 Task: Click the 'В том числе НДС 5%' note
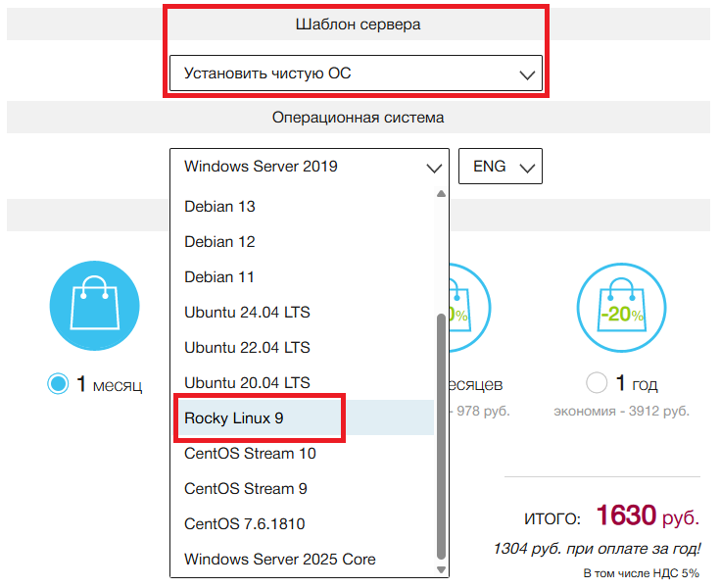click(642, 573)
